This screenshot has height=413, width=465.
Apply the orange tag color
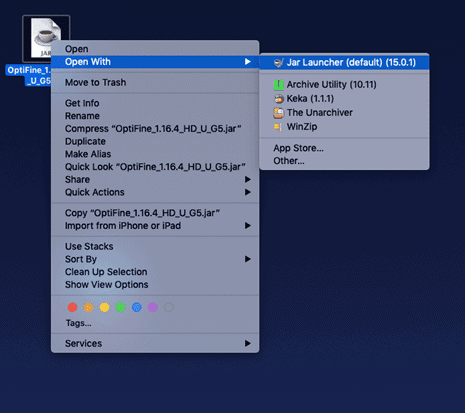pos(88,307)
